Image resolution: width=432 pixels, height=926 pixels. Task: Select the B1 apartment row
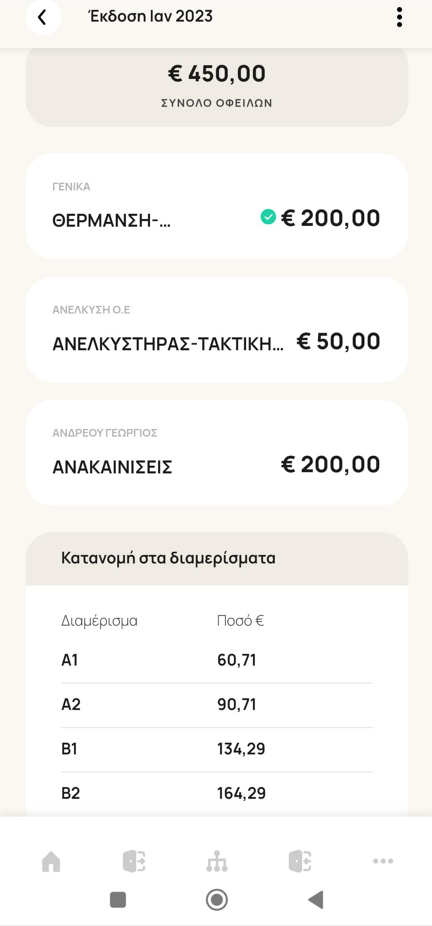pyautogui.click(x=217, y=749)
